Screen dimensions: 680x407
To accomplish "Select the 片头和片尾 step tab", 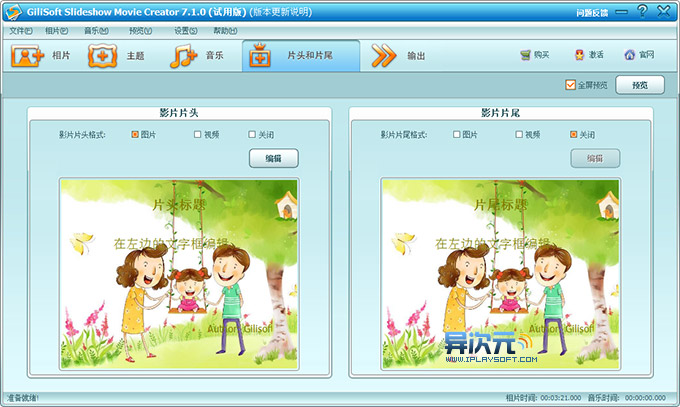I will [301, 56].
